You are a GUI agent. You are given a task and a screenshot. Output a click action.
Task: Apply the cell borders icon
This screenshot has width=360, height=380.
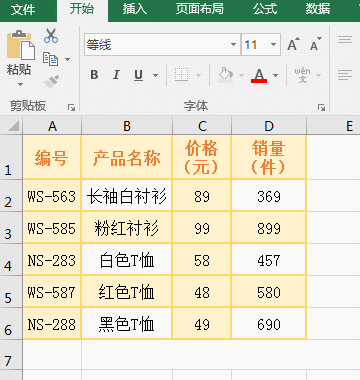click(182, 75)
